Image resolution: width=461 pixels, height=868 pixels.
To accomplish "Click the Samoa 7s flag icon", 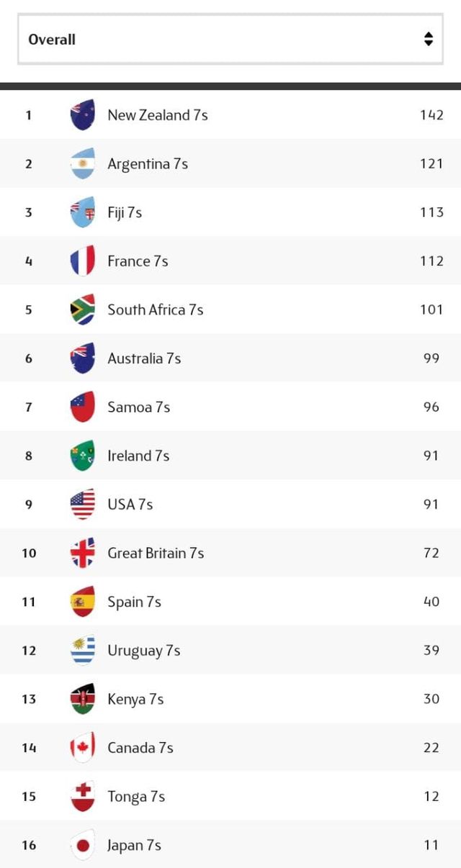I will coord(83,407).
